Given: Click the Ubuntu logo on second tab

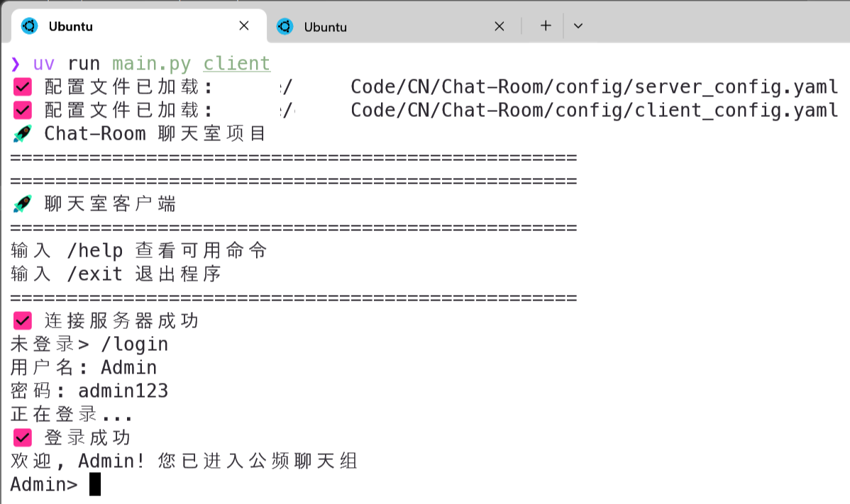Looking at the screenshot, I should click(285, 26).
